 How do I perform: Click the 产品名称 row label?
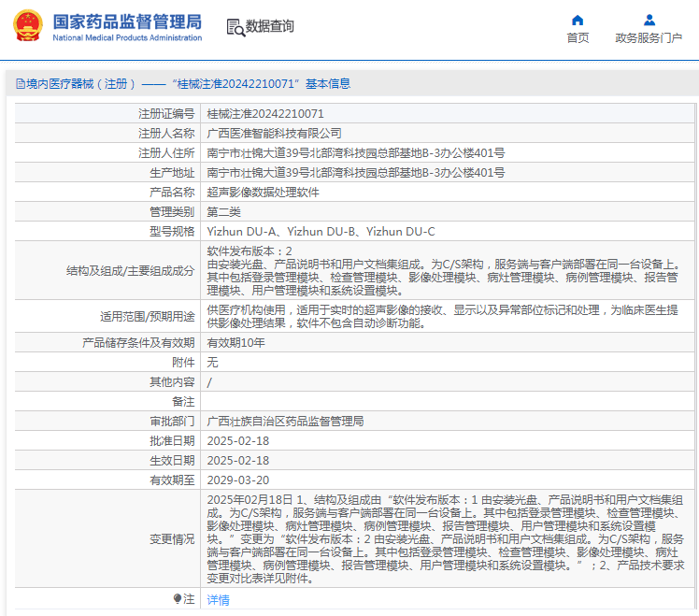click(x=172, y=193)
